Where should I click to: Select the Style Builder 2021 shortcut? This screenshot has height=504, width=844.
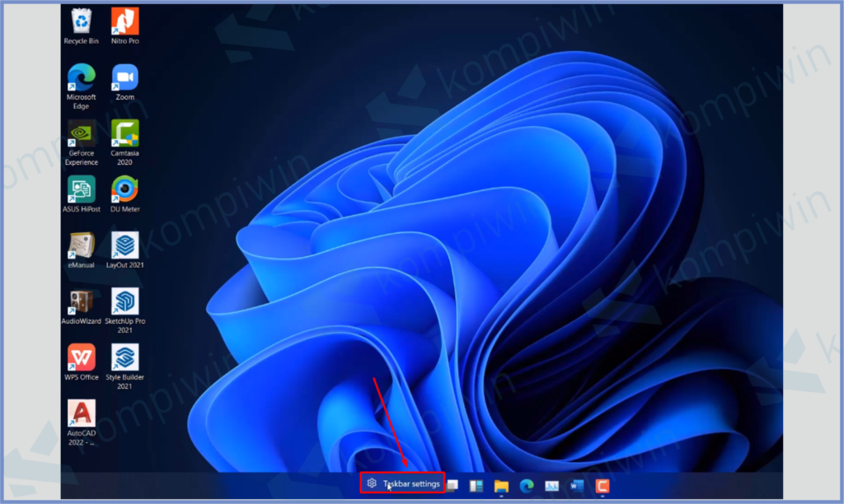click(124, 357)
